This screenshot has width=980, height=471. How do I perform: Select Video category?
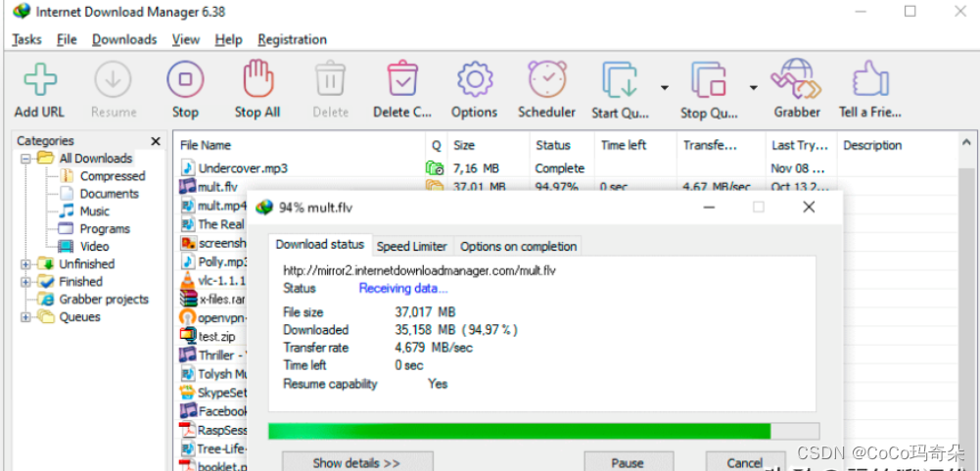pyautogui.click(x=94, y=247)
